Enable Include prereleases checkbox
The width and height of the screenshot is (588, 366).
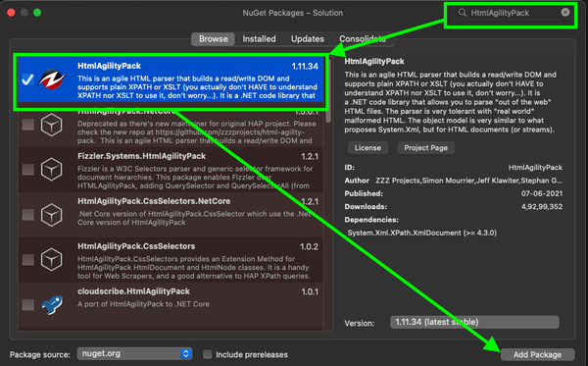[x=208, y=354]
